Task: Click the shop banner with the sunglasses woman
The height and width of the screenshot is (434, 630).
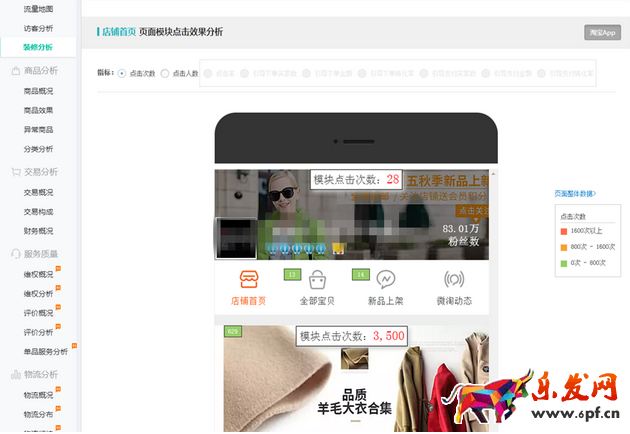Action: [352, 215]
